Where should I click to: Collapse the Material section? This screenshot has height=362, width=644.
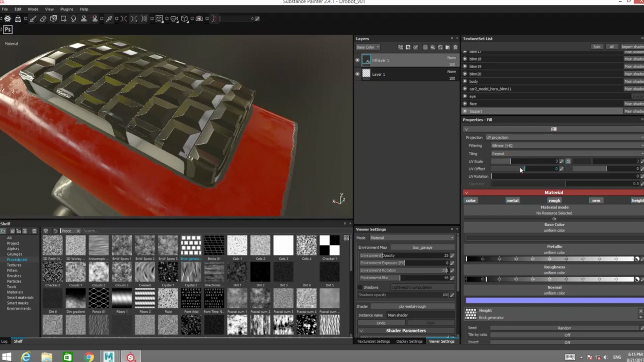tap(466, 192)
